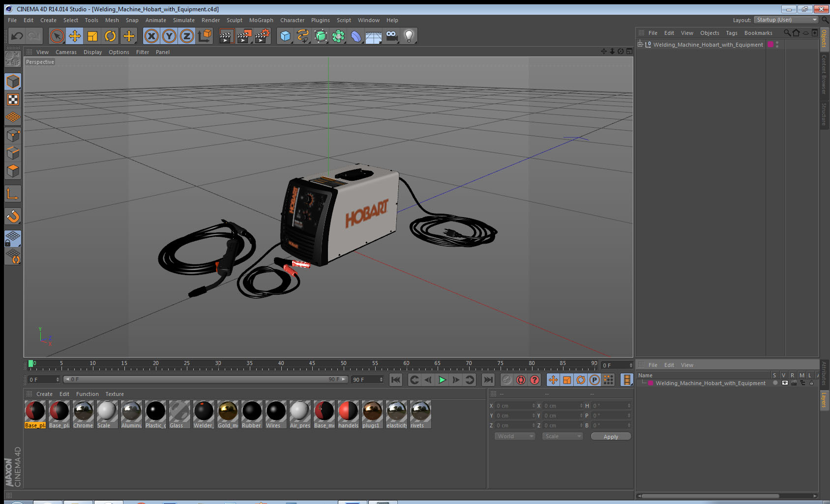Toggle Record Active Objects button
This screenshot has height=504, width=830.
tap(507, 380)
